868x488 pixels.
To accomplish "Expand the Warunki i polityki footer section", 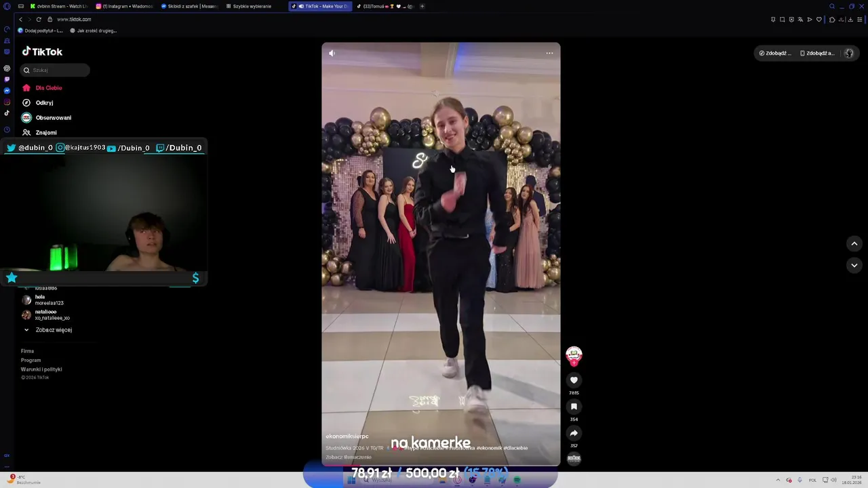I will [x=41, y=369].
